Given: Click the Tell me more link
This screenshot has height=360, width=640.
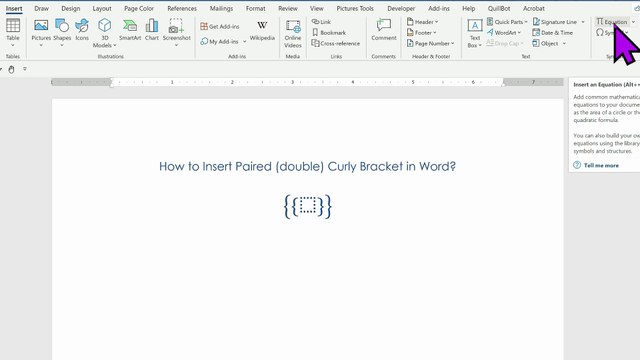Looking at the screenshot, I should click(601, 165).
